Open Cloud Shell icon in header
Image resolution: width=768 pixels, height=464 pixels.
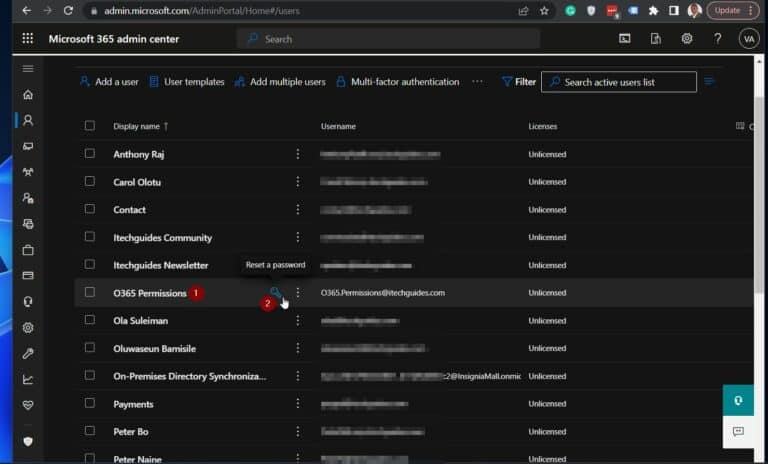[624, 39]
